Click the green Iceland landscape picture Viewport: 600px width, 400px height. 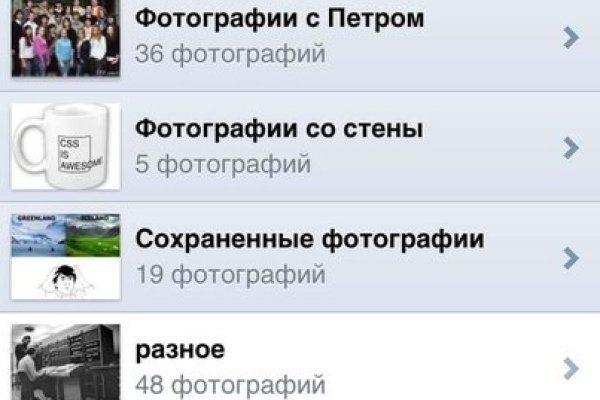coord(93,235)
